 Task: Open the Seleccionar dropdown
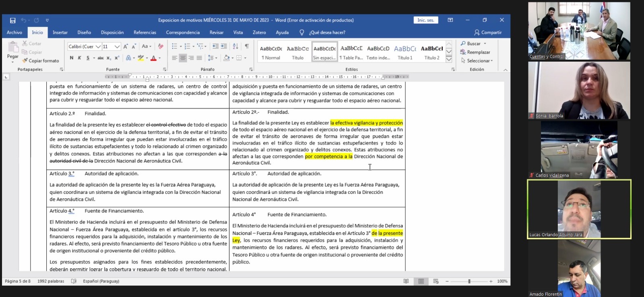(x=477, y=60)
